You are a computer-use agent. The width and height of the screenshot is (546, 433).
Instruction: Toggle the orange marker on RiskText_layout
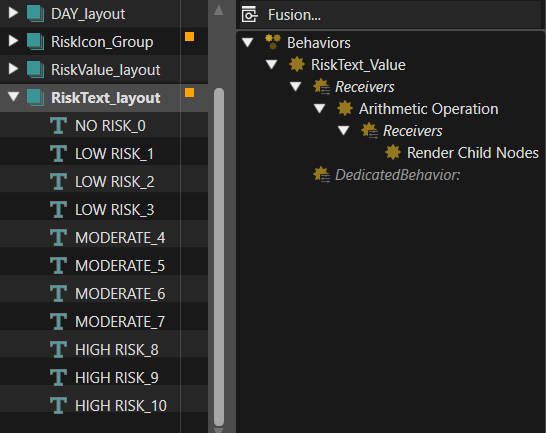click(189, 92)
